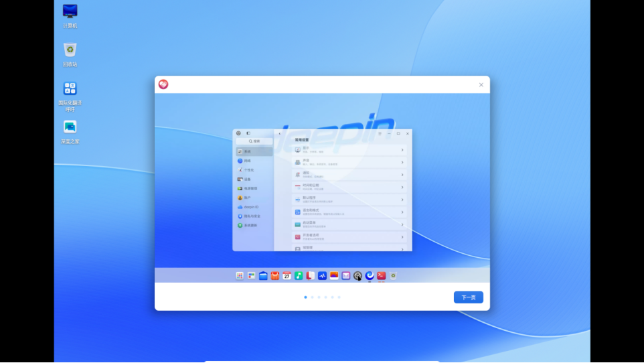The height and width of the screenshot is (363, 644).
Task: Expand the 显示 row chevron in previewed settings
Action: pos(402,150)
